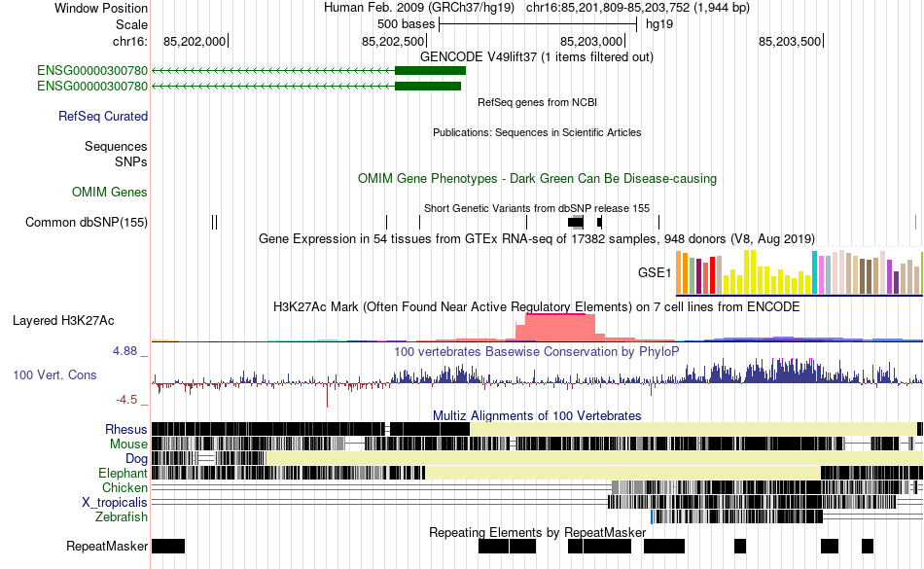Screen dimensions: 924x569
Task: Click the GENCODE V49lift37 track title
Action: [x=537, y=57]
